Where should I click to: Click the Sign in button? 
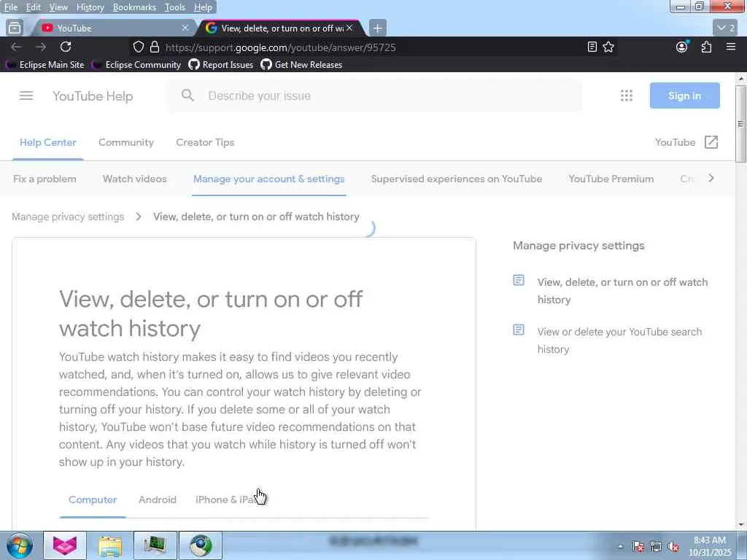[x=684, y=96]
